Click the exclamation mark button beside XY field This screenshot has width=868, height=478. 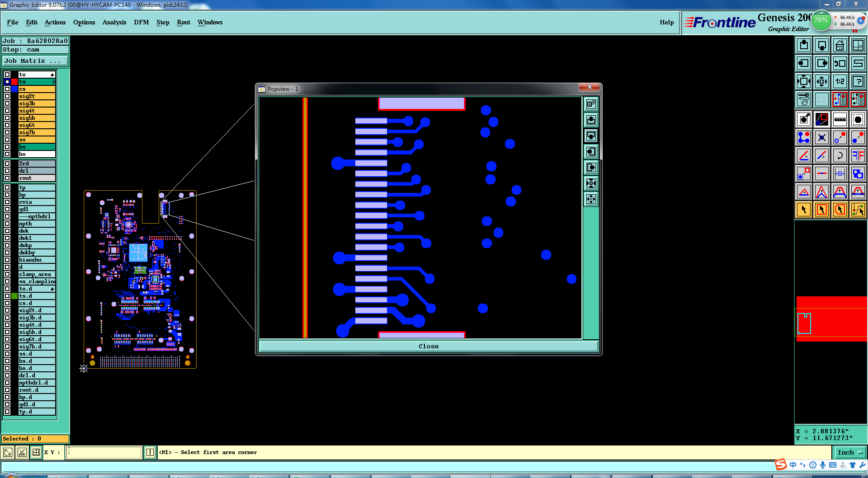tap(150, 452)
